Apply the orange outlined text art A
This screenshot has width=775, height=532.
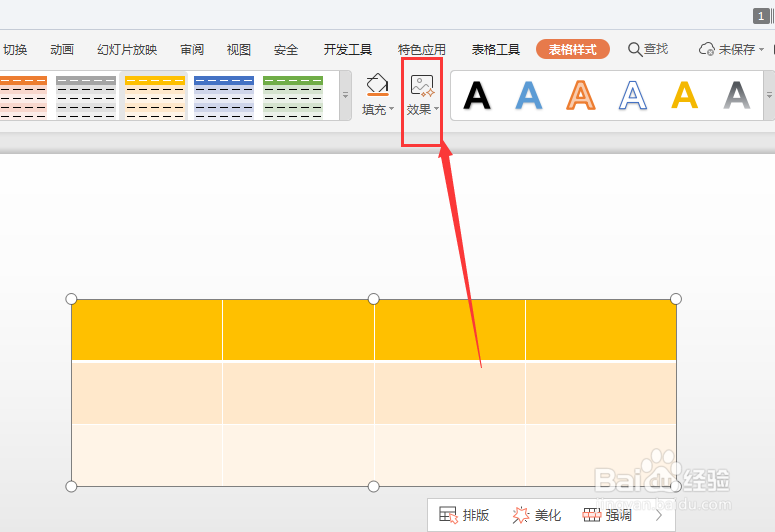pyautogui.click(x=581, y=95)
